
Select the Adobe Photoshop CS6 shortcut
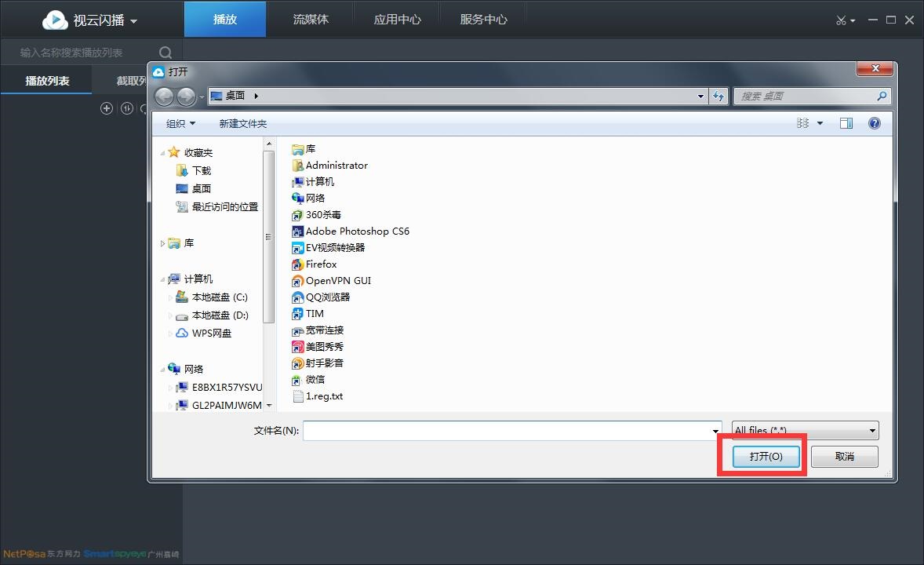pyautogui.click(x=357, y=231)
